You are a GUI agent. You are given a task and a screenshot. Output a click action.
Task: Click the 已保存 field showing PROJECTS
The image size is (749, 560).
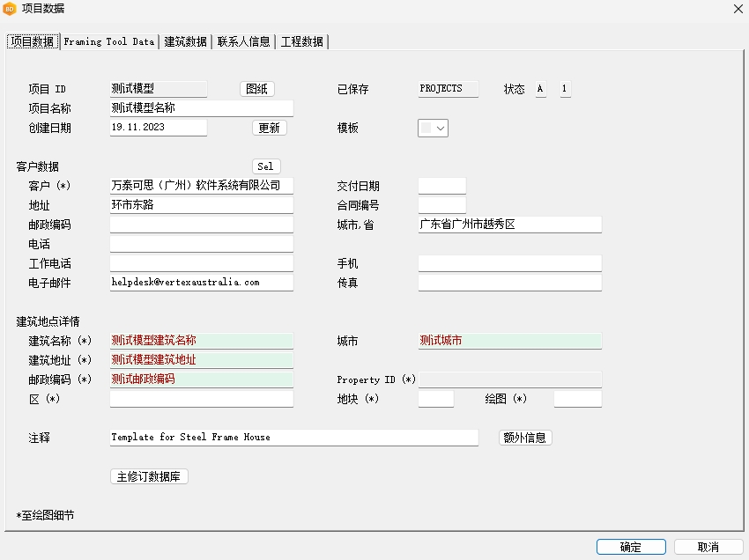coord(448,89)
